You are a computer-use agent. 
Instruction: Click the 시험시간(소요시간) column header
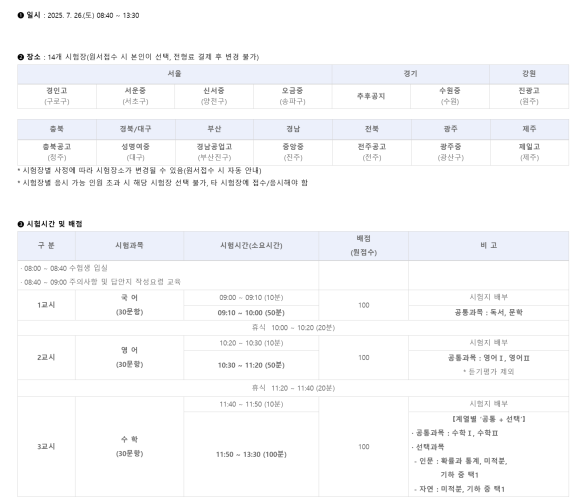251,246
